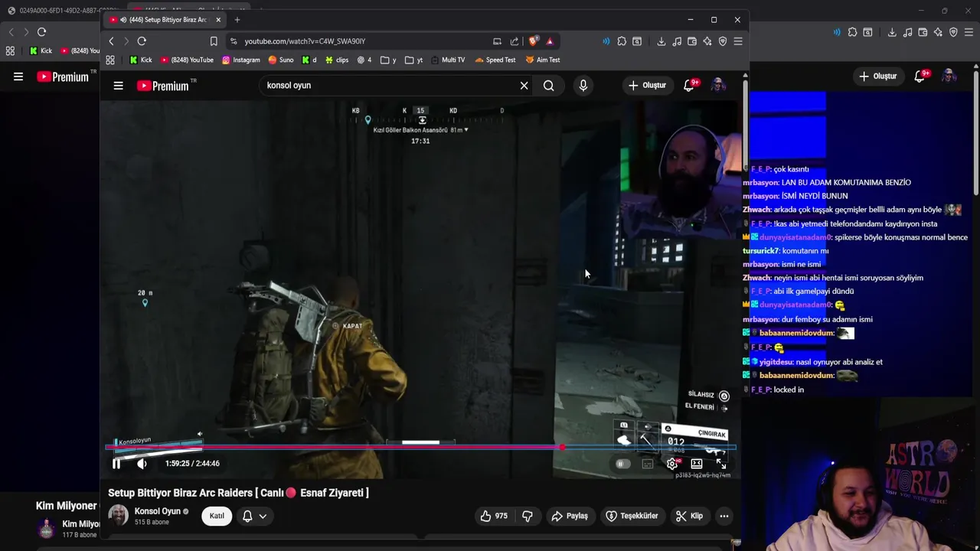Reload the page in front browser

pyautogui.click(x=142, y=41)
